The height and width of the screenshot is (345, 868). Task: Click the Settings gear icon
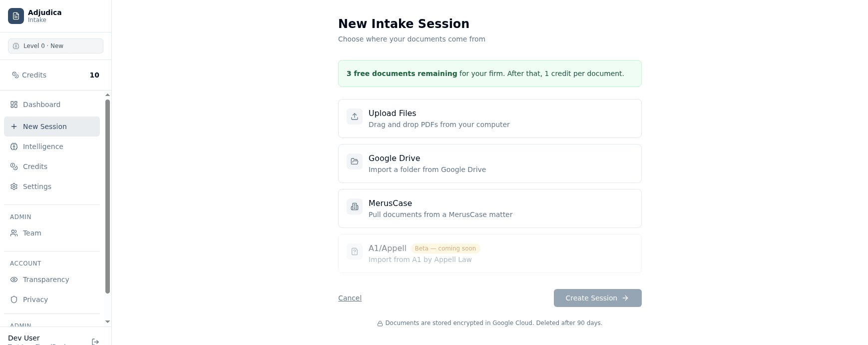click(x=14, y=186)
